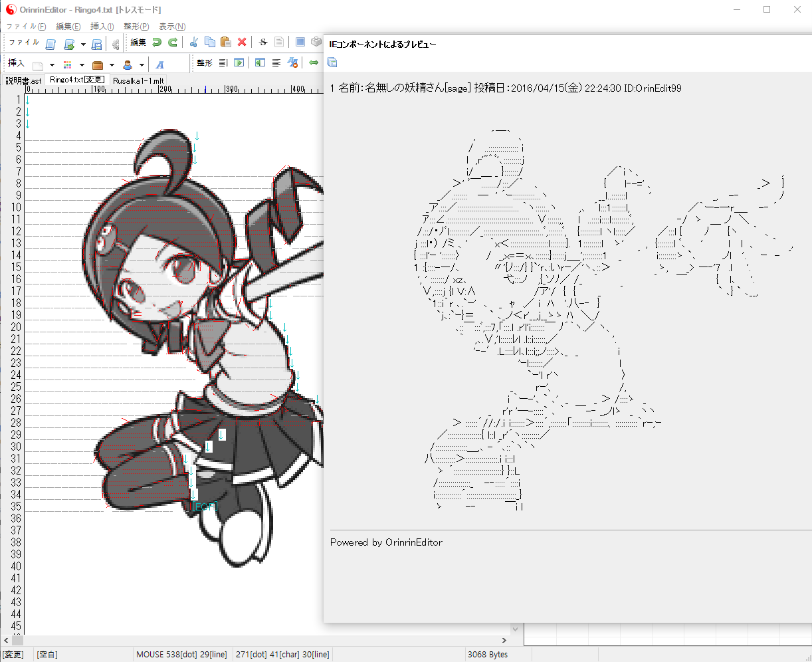Screen dimensions: 812x662
Task: Click the redo arrow icon
Action: click(x=173, y=43)
